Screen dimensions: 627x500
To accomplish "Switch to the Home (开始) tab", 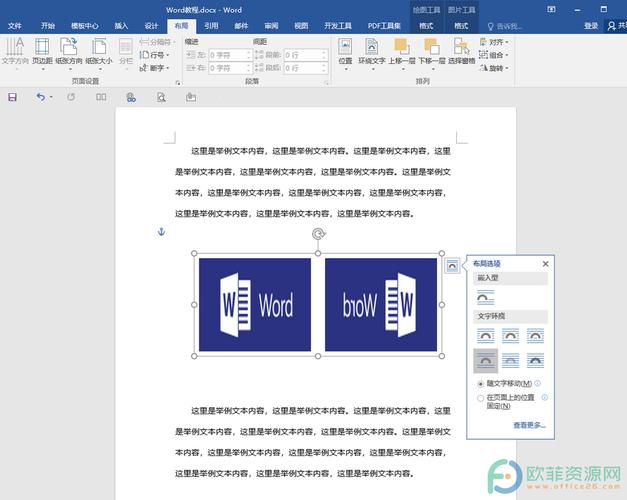I will click(48, 26).
